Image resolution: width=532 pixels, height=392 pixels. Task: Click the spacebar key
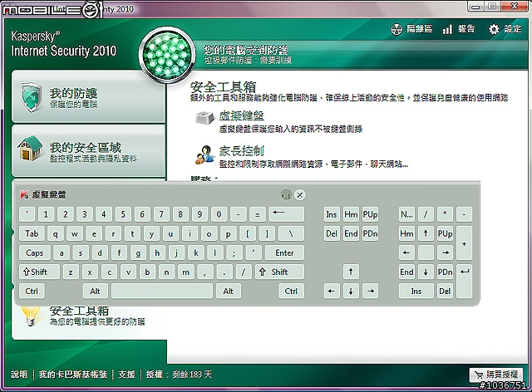pos(162,291)
